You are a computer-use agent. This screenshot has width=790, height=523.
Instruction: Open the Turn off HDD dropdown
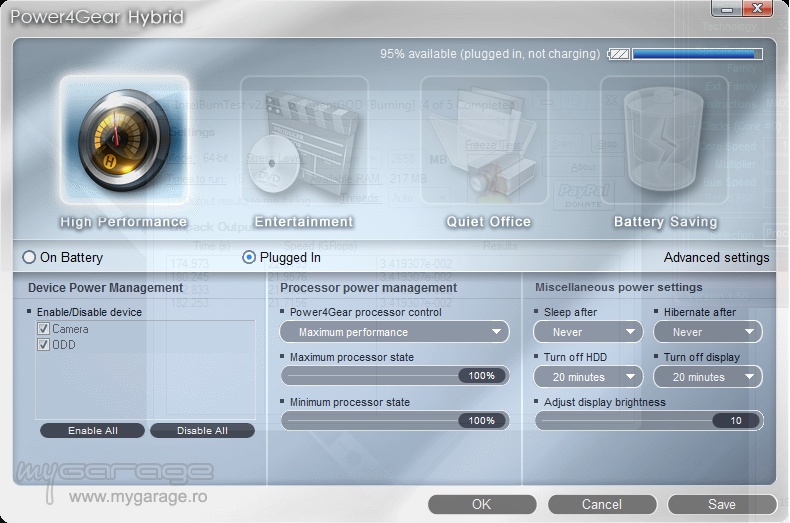[x=588, y=377]
